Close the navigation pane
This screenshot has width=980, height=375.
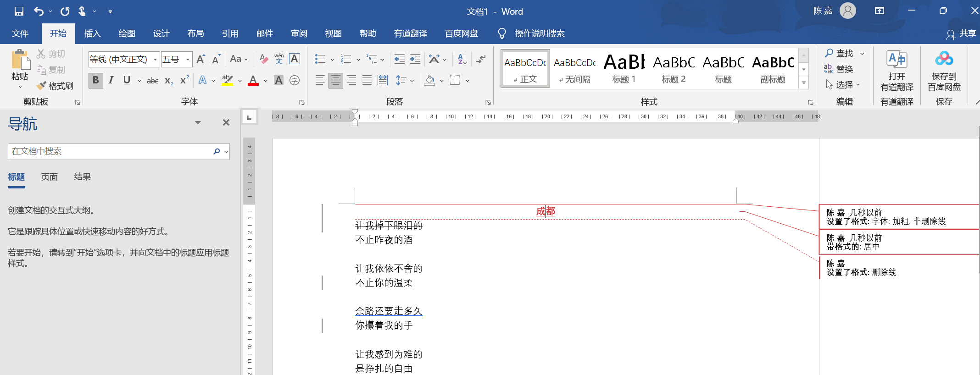pyautogui.click(x=226, y=122)
